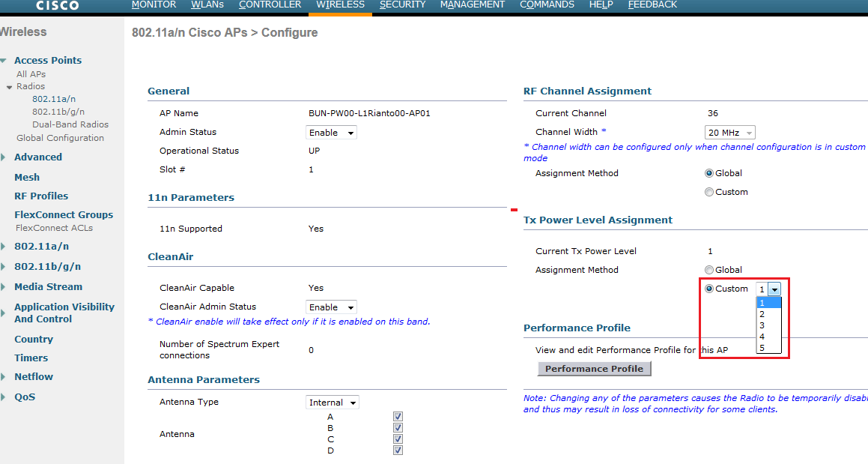This screenshot has width=868, height=464.
Task: Open FlexConnect ACLs link
Action: (x=54, y=227)
